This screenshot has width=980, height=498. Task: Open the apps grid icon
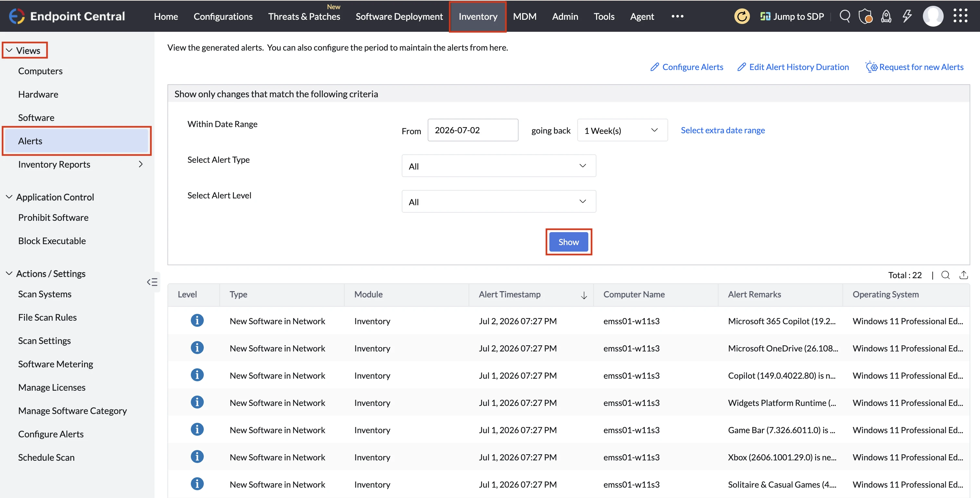coord(960,16)
